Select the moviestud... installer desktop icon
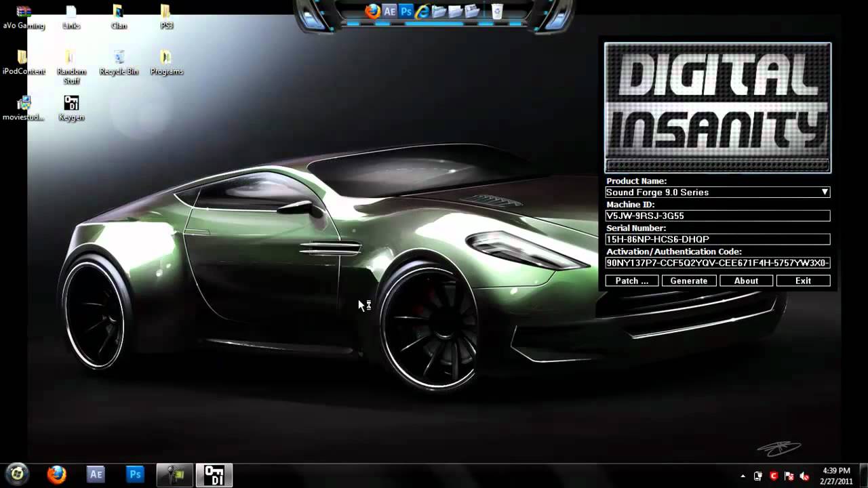The width and height of the screenshot is (868, 488). tap(24, 108)
